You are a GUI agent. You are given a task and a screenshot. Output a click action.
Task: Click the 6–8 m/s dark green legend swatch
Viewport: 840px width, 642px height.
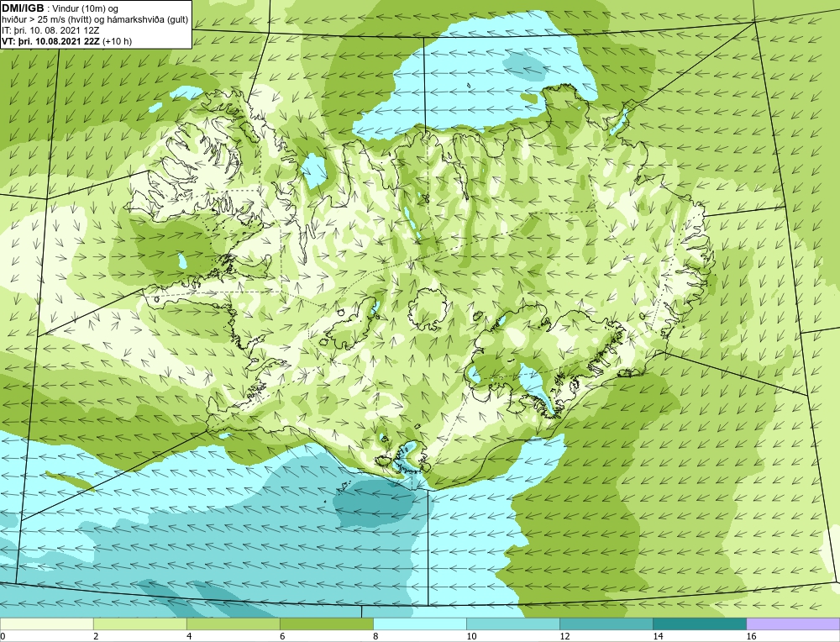(326, 624)
